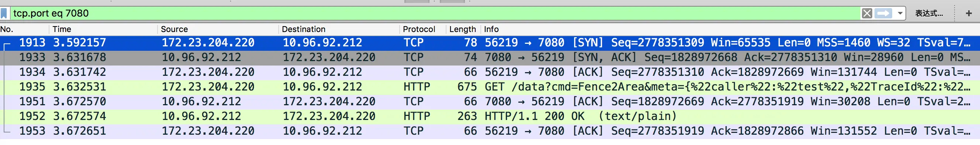Click length value 74
The image size is (980, 145).
click(x=470, y=58)
